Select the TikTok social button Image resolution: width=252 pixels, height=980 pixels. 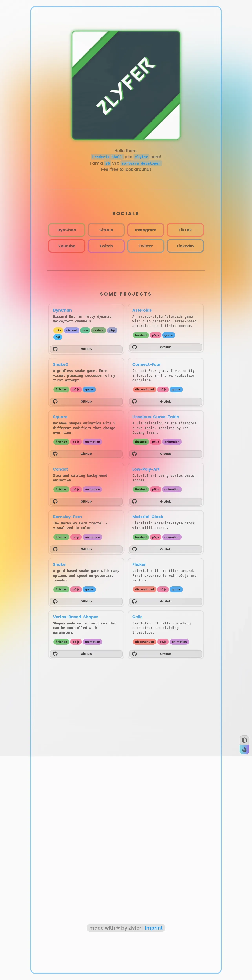pyautogui.click(x=185, y=230)
